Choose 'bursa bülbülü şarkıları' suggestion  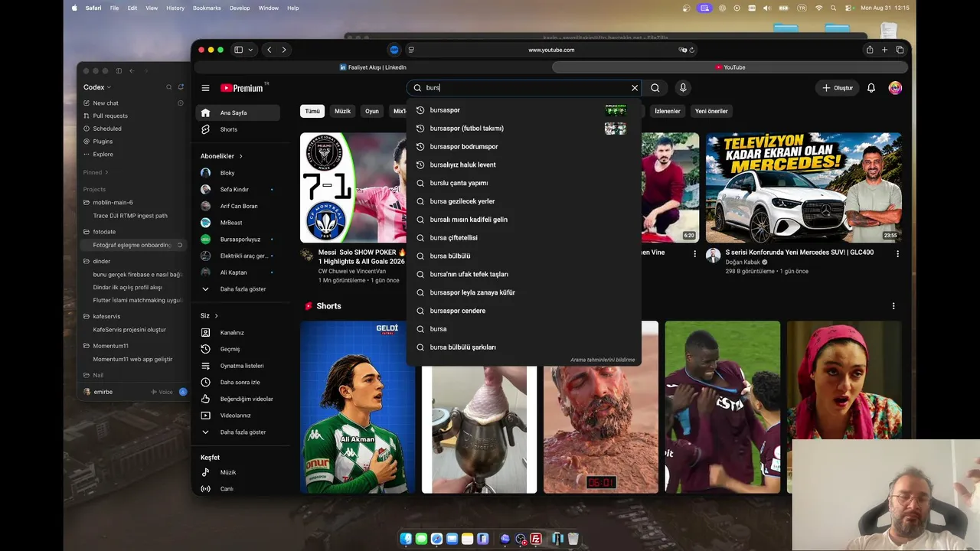[x=524, y=347]
